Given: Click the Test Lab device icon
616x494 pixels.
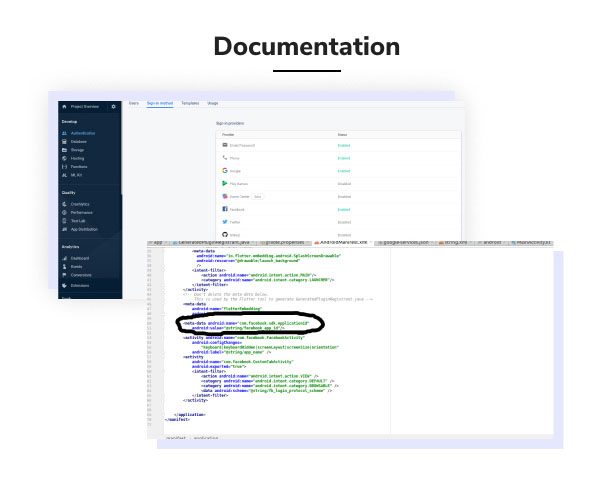Looking at the screenshot, I should click(64, 221).
